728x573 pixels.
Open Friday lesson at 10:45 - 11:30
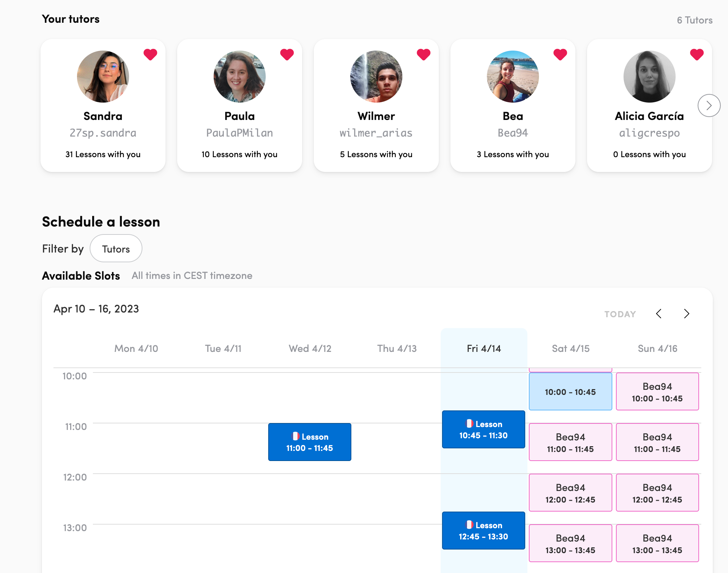coord(483,429)
